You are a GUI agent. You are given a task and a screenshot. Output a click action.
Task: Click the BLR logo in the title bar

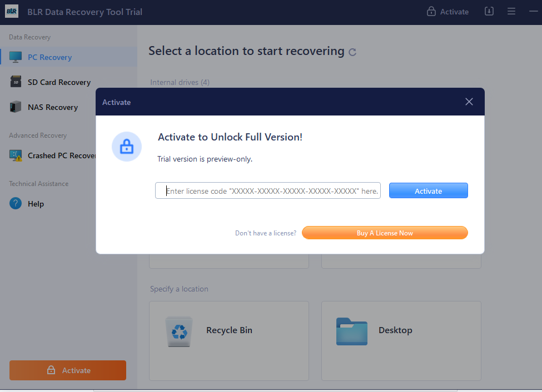[12, 12]
